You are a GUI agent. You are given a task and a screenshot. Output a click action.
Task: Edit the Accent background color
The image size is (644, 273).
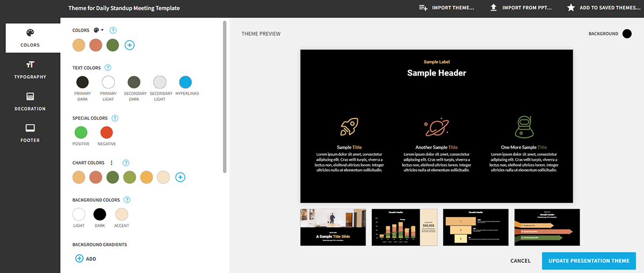(x=122, y=215)
